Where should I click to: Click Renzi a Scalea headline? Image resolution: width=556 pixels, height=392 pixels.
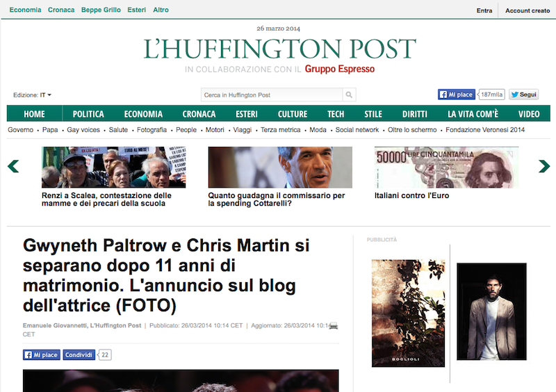tap(106, 199)
